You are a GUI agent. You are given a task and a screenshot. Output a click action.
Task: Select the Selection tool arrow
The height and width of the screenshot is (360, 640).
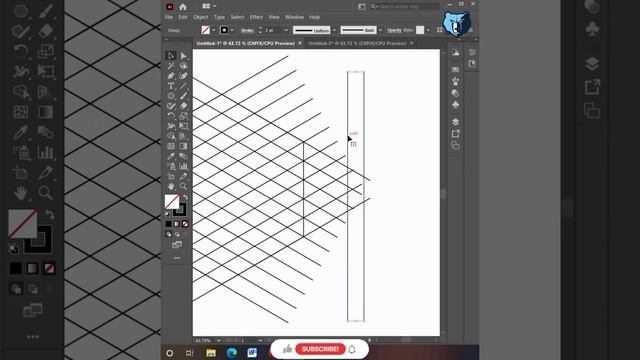pyautogui.click(x=171, y=56)
